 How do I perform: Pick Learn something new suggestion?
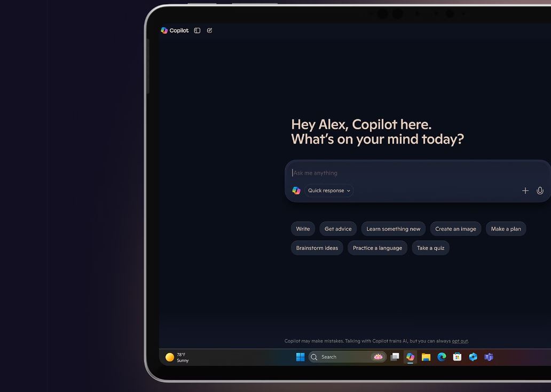tap(393, 229)
